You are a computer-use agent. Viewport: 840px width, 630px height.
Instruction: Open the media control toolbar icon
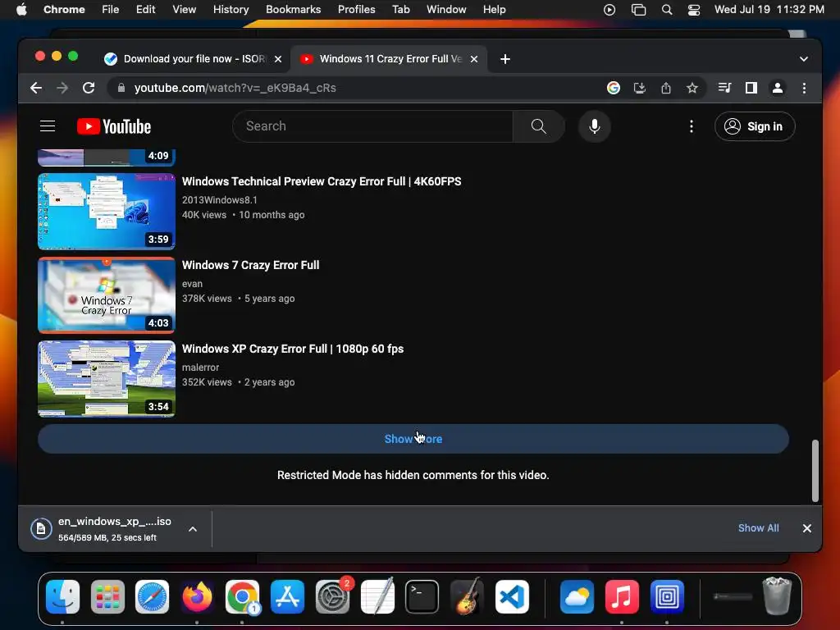coord(724,88)
